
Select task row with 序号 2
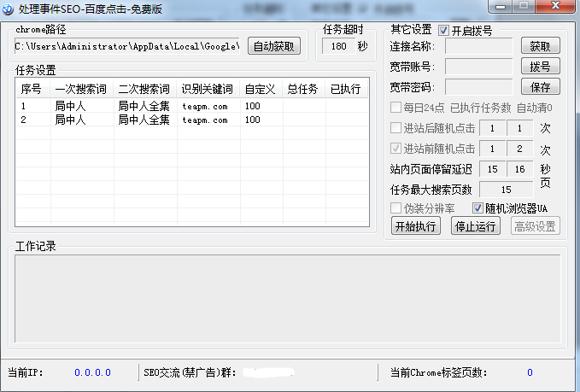coord(192,120)
